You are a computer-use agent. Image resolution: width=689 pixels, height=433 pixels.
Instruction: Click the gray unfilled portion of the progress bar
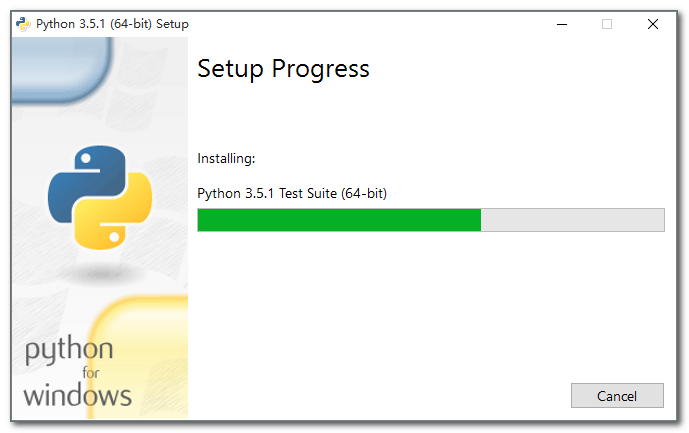[x=572, y=220]
